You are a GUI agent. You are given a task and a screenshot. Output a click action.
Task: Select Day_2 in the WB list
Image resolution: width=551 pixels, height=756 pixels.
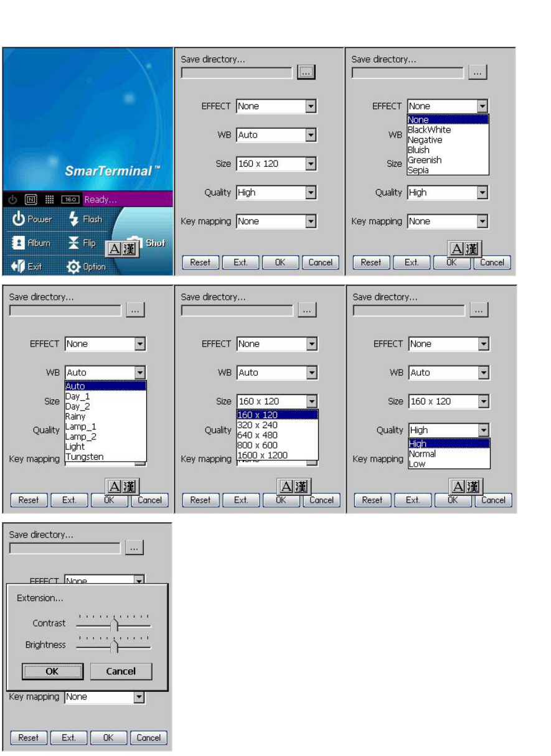[x=105, y=406]
